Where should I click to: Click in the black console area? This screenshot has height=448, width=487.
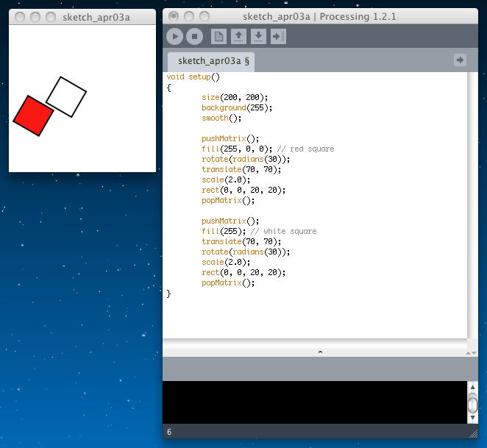click(314, 402)
